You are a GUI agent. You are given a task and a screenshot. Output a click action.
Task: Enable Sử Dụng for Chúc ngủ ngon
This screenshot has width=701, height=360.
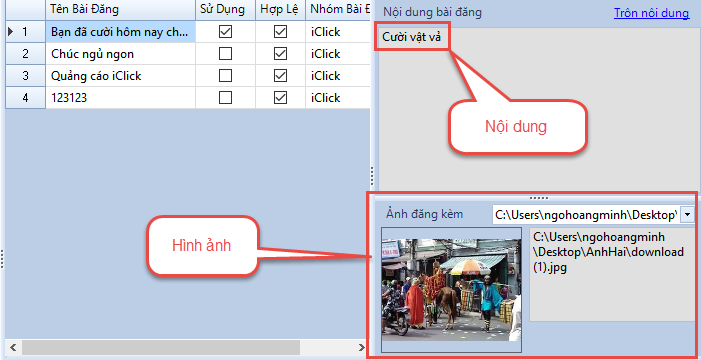[225, 54]
